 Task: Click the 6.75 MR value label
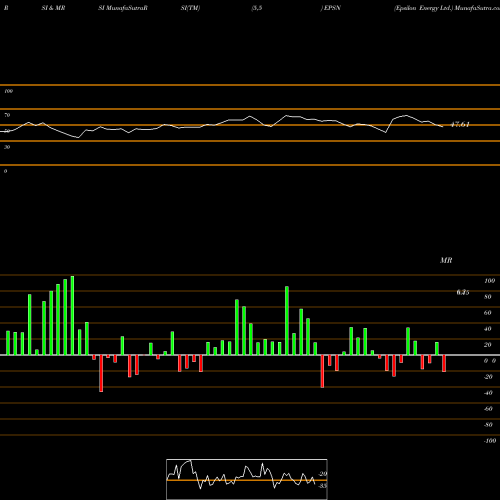tap(463, 292)
